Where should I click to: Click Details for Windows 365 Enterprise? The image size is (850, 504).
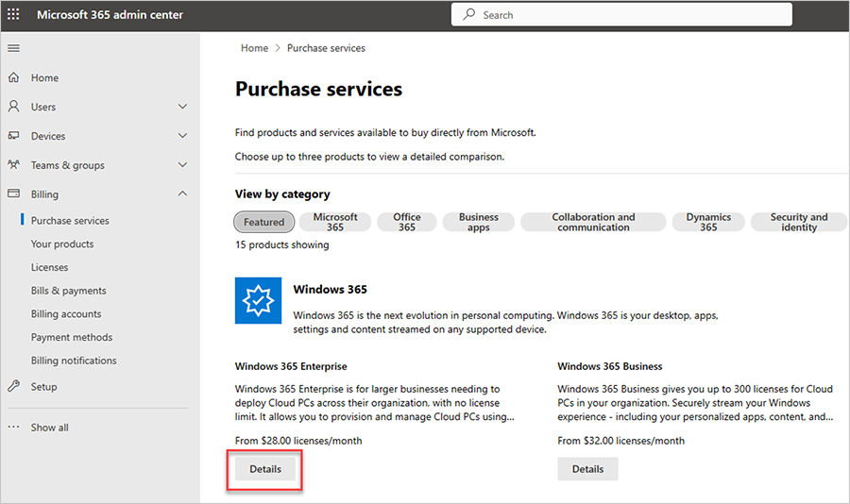[265, 469]
